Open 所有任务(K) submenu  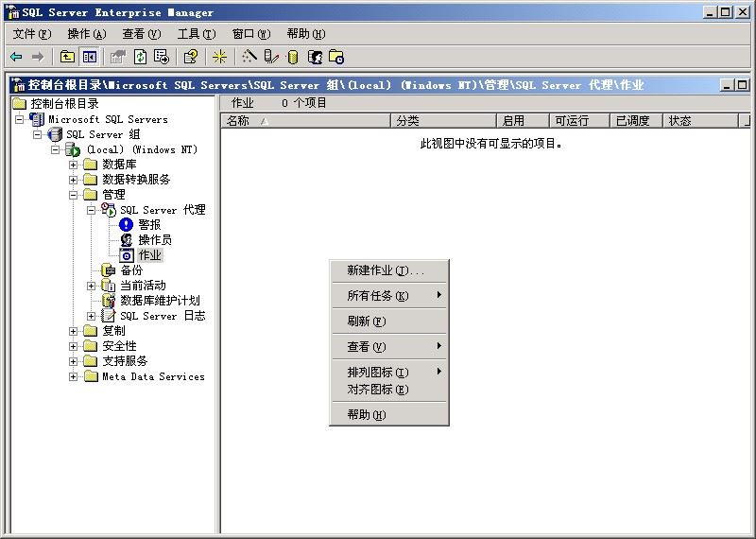click(389, 296)
